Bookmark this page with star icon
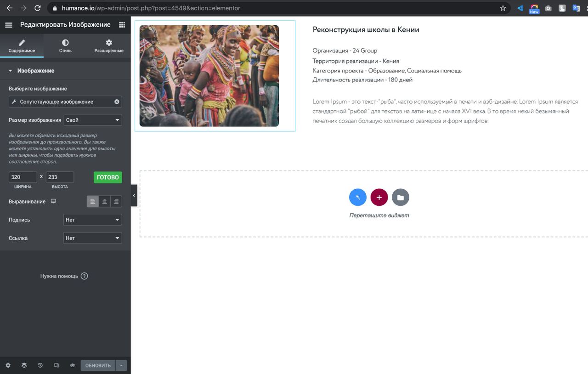Screen dimensions: 588x374 503,8
